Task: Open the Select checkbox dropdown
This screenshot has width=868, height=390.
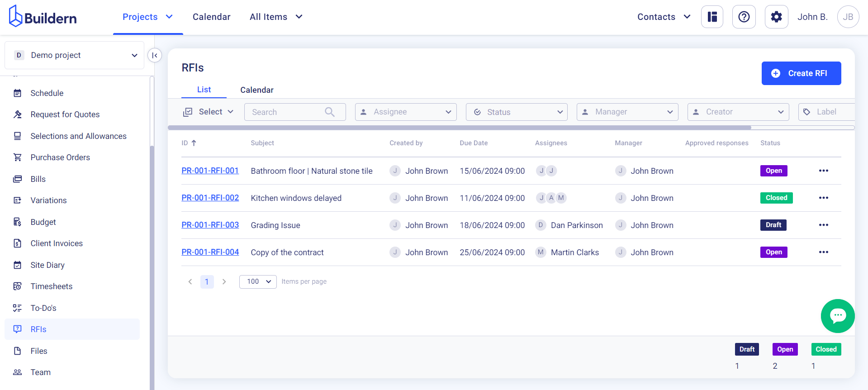Action: coord(209,112)
